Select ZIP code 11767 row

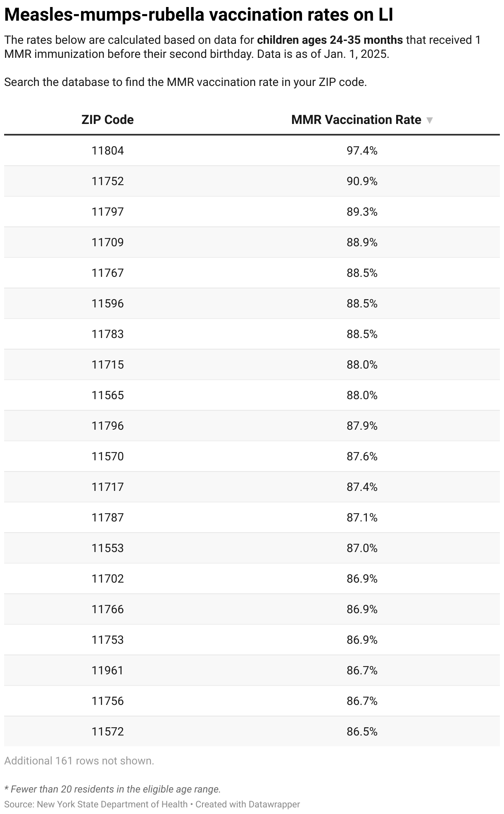[252, 273]
